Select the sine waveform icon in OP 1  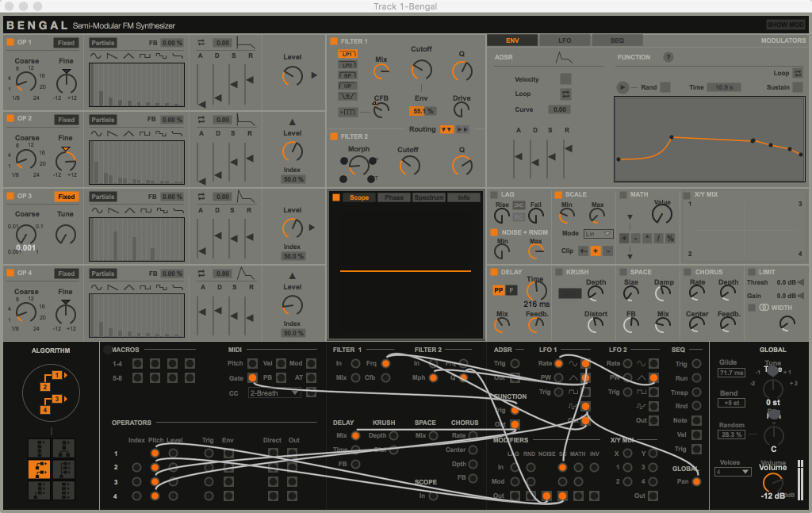96,56
